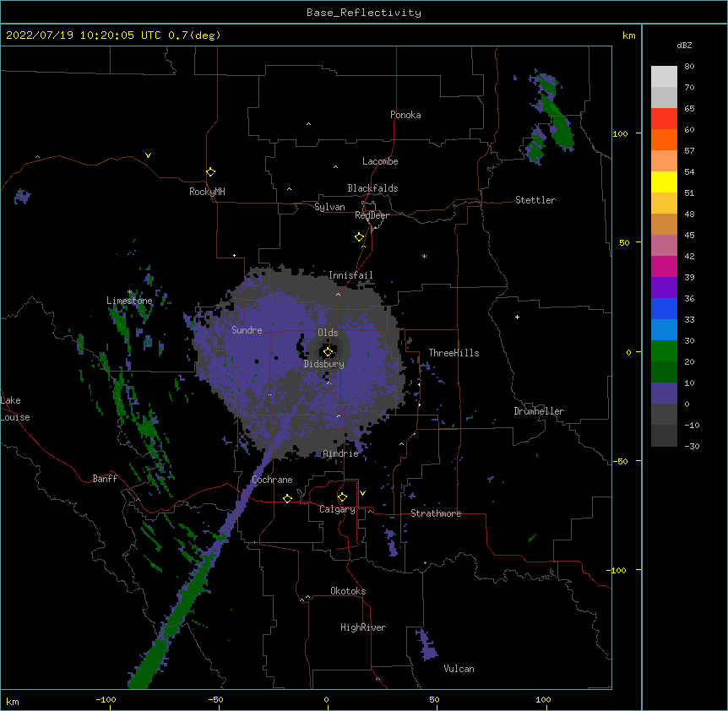Pick the gray 0 to -10 dBZ swatch

664,415
